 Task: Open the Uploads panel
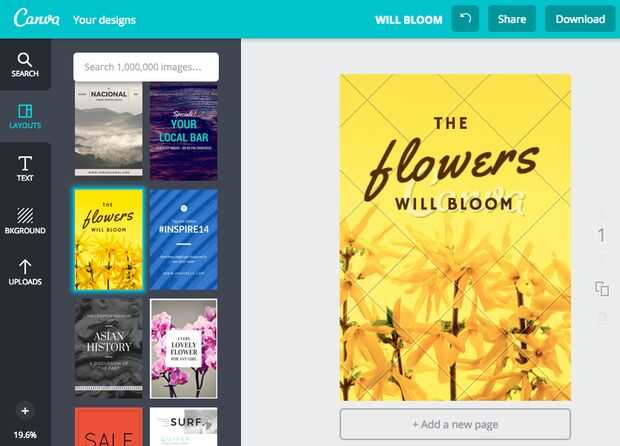point(25,272)
